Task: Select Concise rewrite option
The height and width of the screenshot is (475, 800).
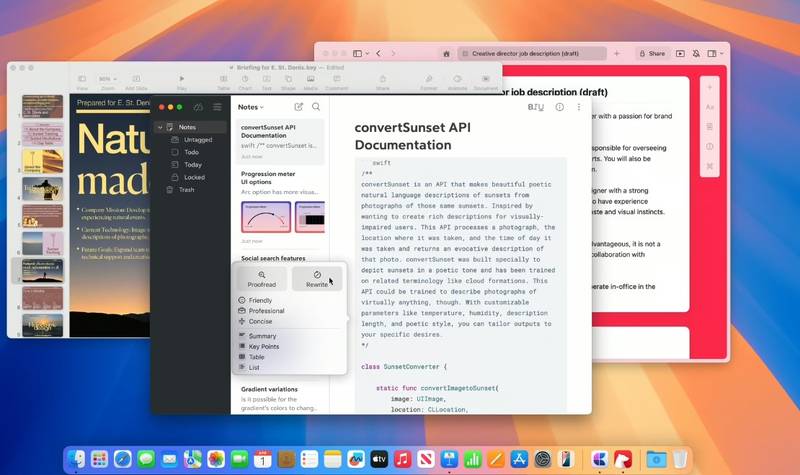Action: point(260,321)
